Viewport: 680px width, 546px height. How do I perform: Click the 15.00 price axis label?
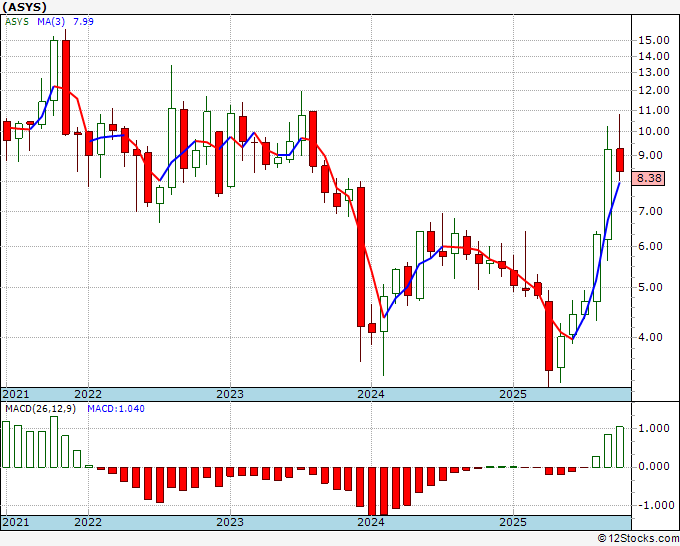pos(654,40)
